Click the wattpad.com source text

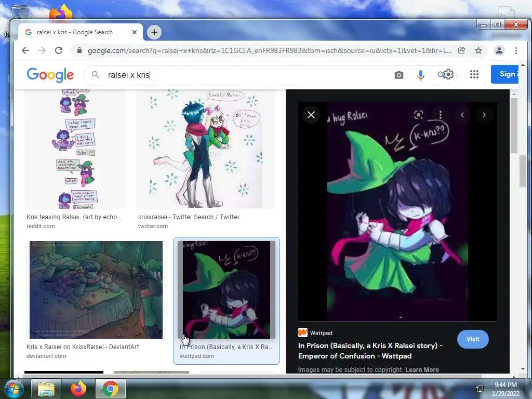click(x=197, y=356)
